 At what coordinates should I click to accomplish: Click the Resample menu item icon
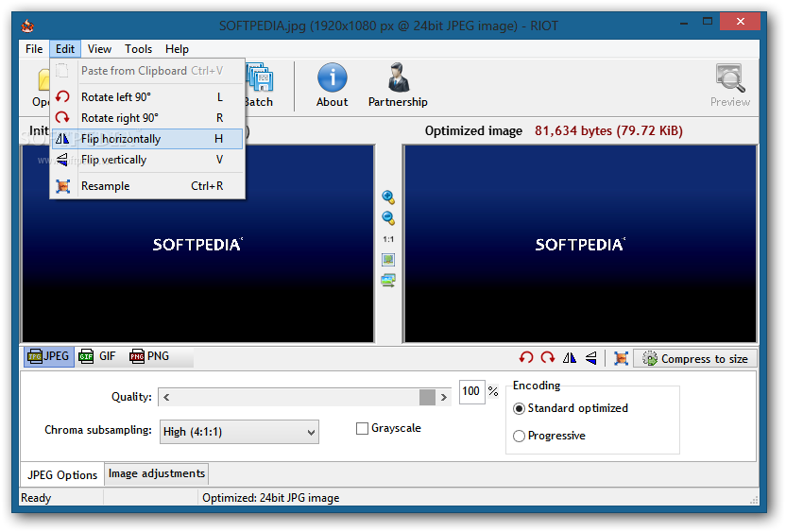tap(62, 186)
